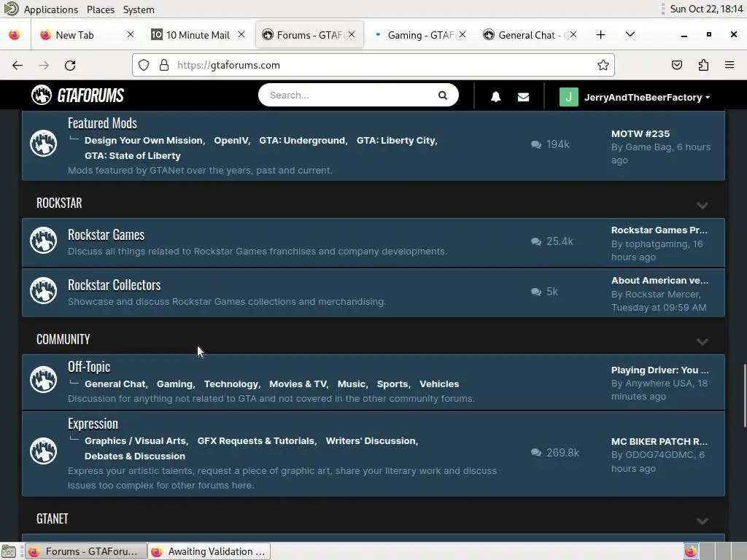
Task: Collapse the GTANET category chevron
Action: 703,521
